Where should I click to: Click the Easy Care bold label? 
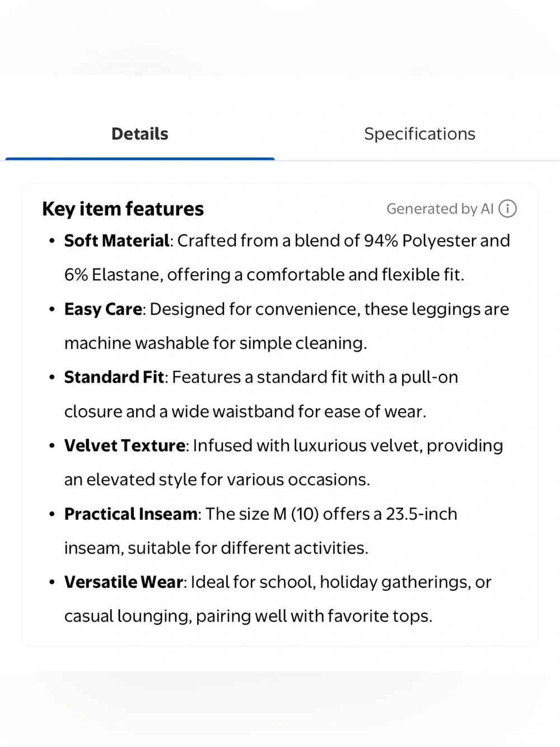103,309
